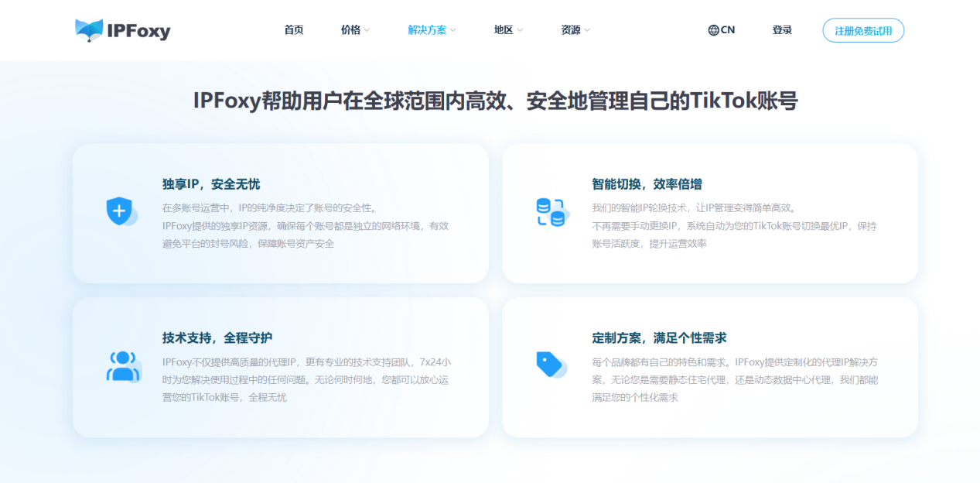
Task: Click the heading 智能切换，效率倍增
Action: [x=647, y=184]
